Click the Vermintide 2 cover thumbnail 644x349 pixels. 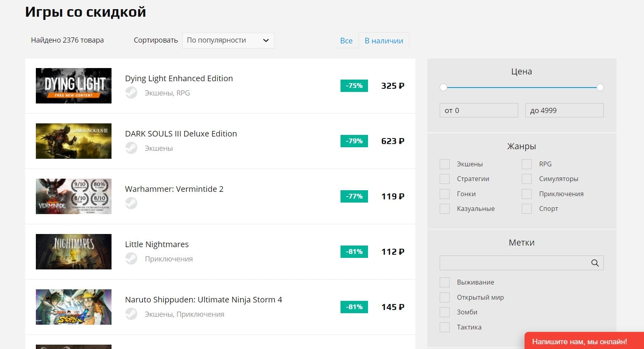click(74, 196)
